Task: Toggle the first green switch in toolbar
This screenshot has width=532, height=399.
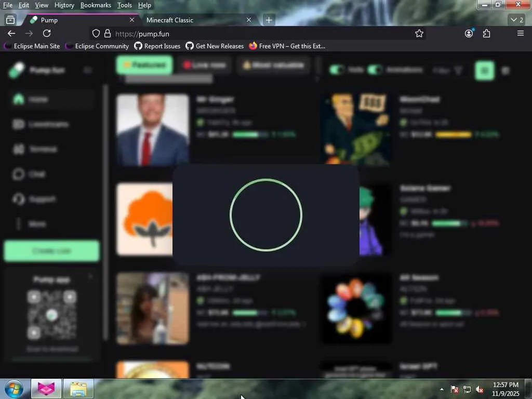Action: pyautogui.click(x=337, y=70)
